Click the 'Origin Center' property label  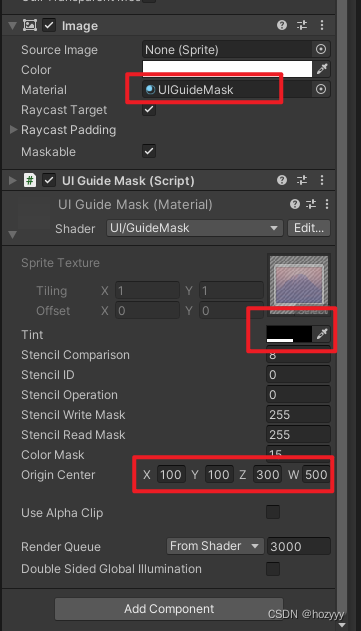pyautogui.click(x=58, y=474)
